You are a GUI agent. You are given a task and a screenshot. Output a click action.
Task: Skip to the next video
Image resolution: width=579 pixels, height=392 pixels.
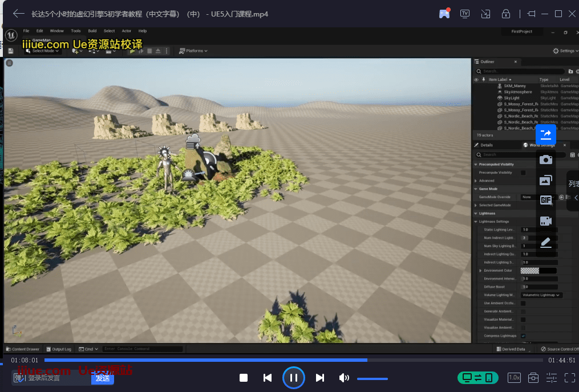(320, 378)
